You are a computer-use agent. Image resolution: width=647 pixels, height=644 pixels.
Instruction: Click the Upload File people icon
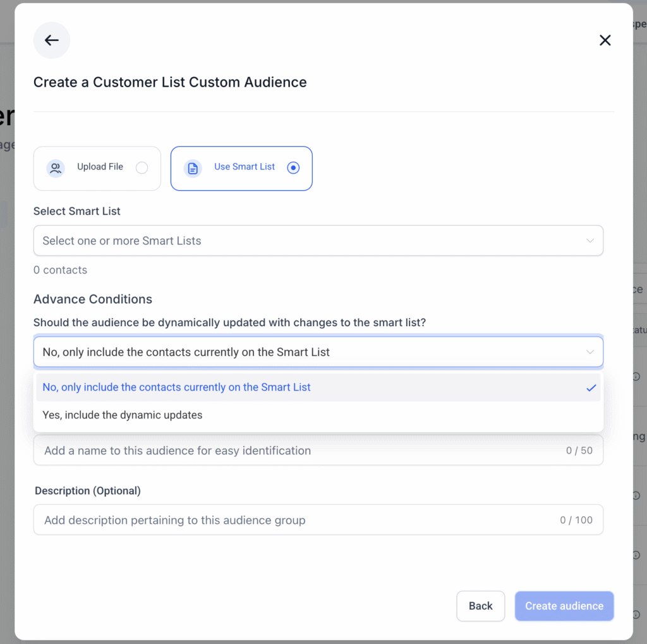click(56, 168)
